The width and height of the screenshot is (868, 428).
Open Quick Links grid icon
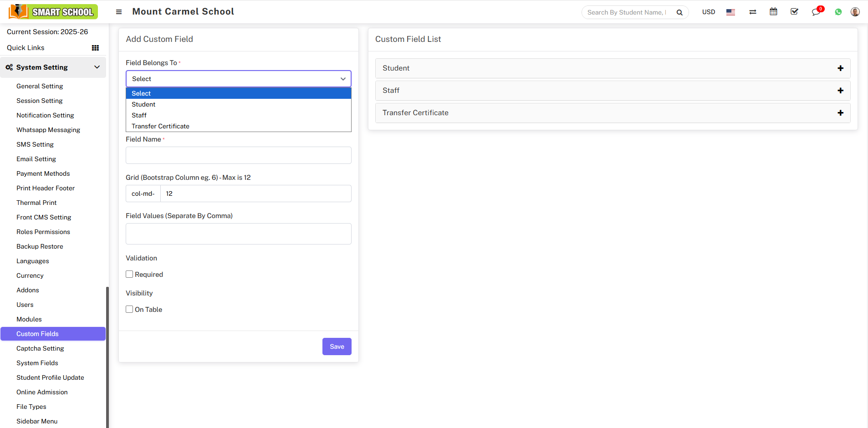[95, 48]
